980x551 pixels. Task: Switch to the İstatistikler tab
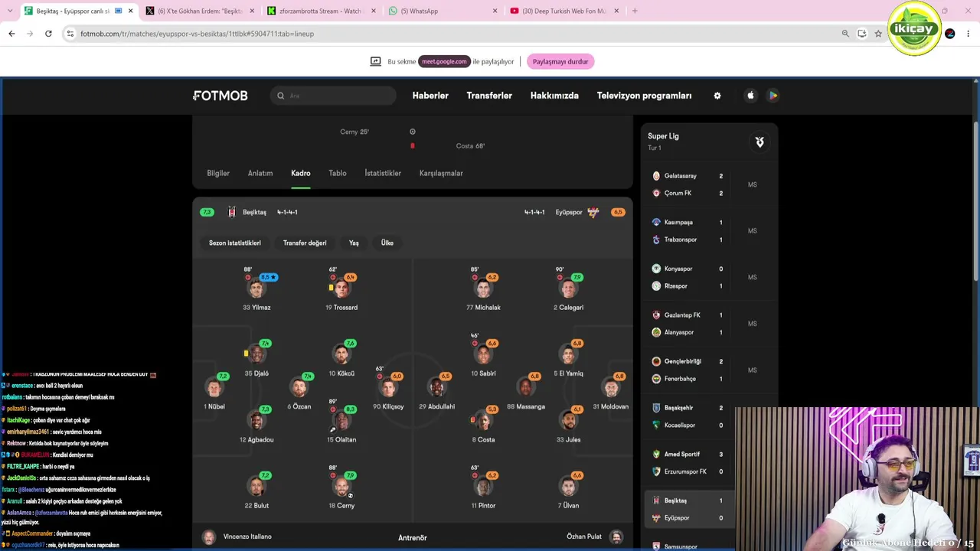pyautogui.click(x=383, y=173)
